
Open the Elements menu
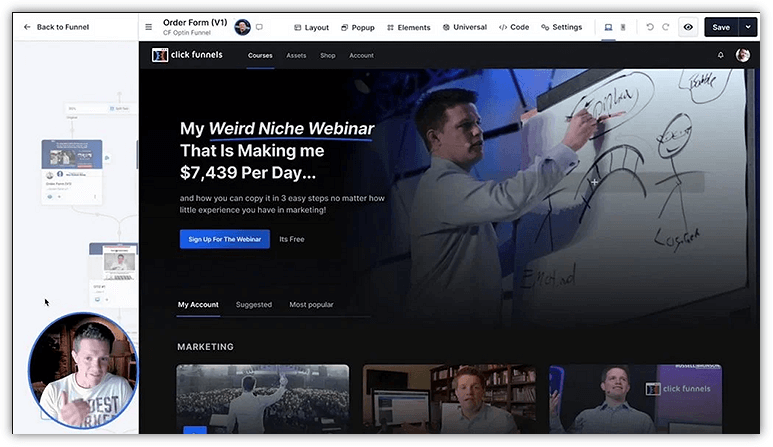[409, 28]
